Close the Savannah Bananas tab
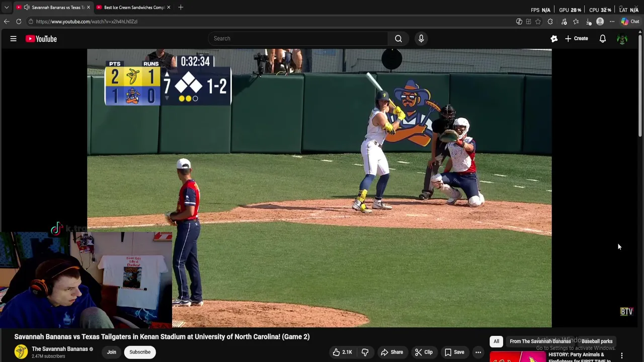Screen dimensions: 644x362 (89, 7)
